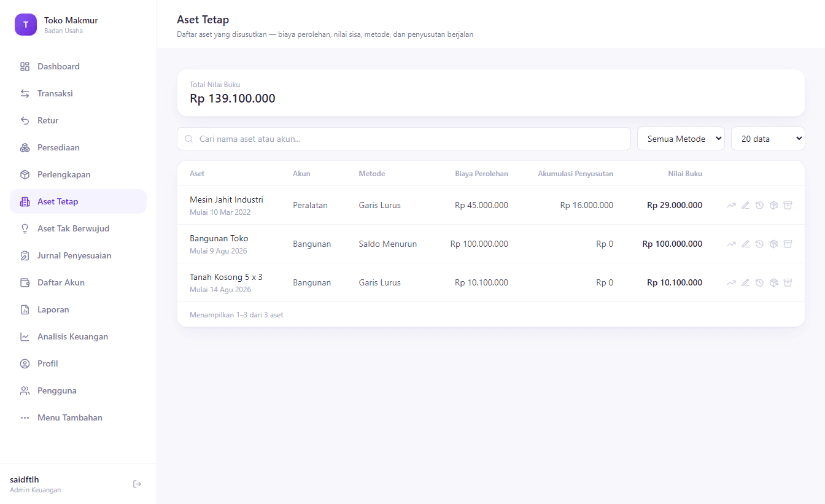Edit the Tanah Kosong 5 x 3 asset with the pencil icon
The height and width of the screenshot is (504, 825).
click(x=745, y=283)
